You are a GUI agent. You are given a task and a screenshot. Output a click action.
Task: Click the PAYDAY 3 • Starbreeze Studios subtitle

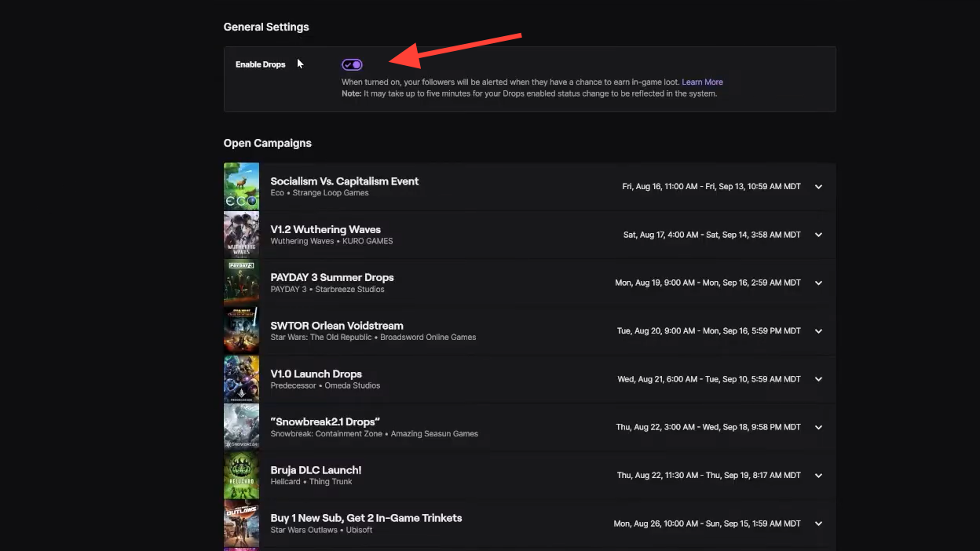pyautogui.click(x=327, y=289)
